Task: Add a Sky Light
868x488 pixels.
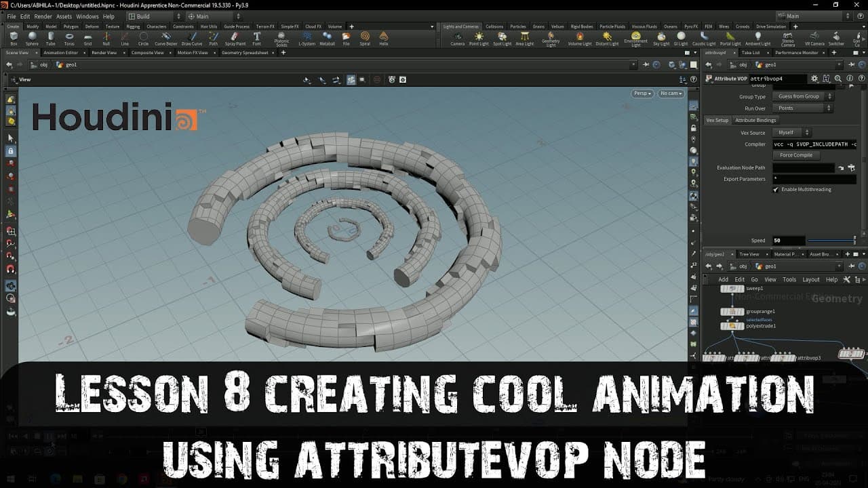Action: (x=661, y=38)
